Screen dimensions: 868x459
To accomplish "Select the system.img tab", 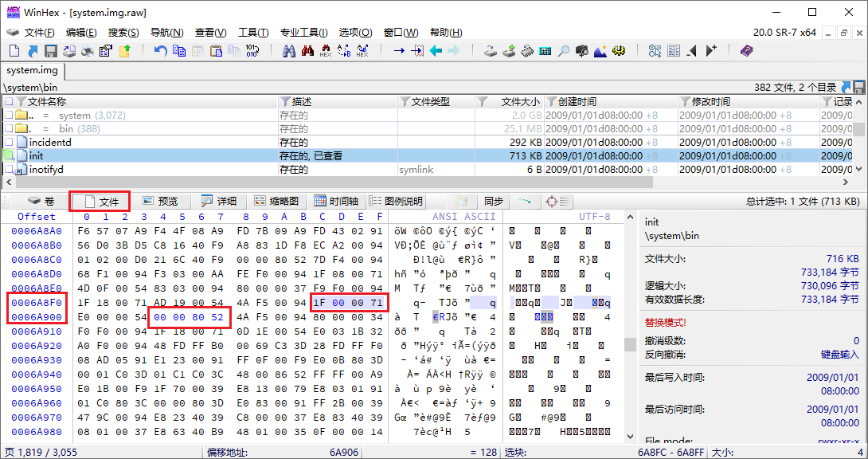I will (x=32, y=70).
